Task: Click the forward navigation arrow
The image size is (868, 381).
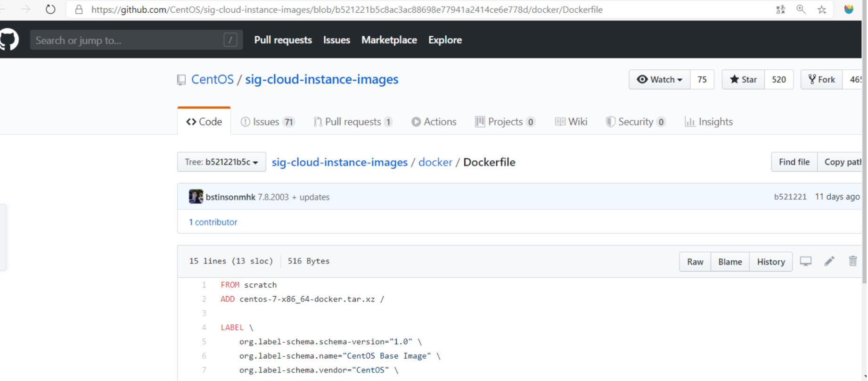Action: [x=25, y=9]
